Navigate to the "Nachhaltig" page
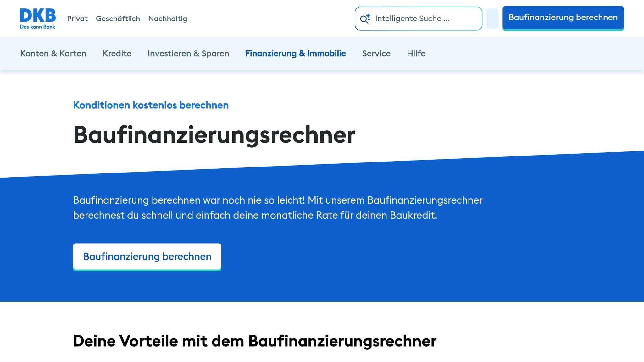644x362 pixels. coord(168,19)
